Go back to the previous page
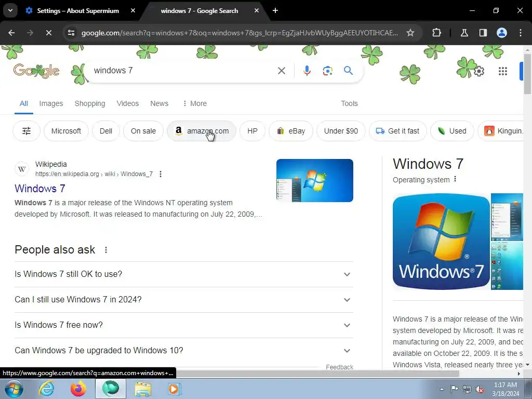532x399 pixels. pyautogui.click(x=11, y=33)
